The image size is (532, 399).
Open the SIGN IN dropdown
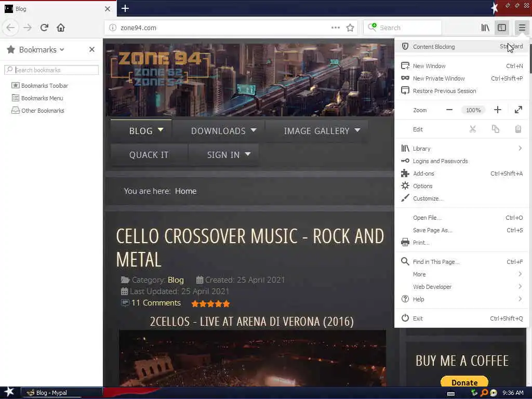point(224,155)
